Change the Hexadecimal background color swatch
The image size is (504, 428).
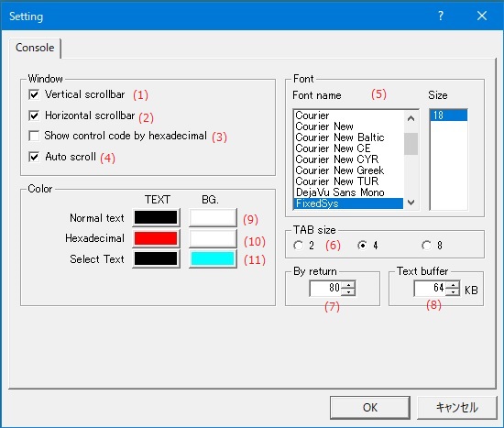pos(213,238)
